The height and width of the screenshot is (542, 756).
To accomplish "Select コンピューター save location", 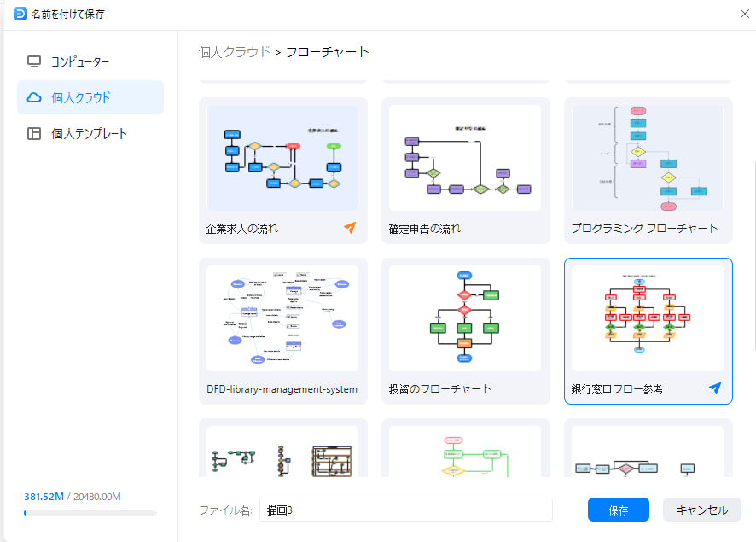I will pyautogui.click(x=80, y=61).
